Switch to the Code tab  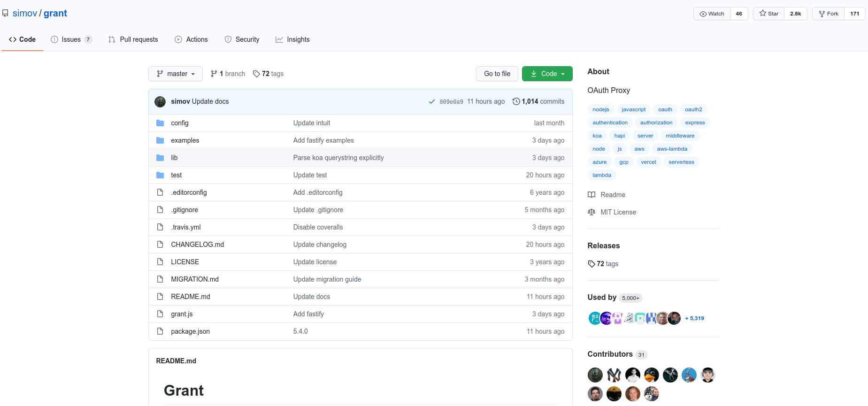(x=22, y=39)
